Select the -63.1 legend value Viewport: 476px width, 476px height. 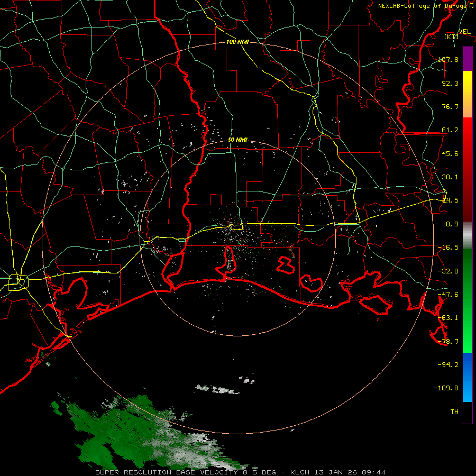point(448,318)
